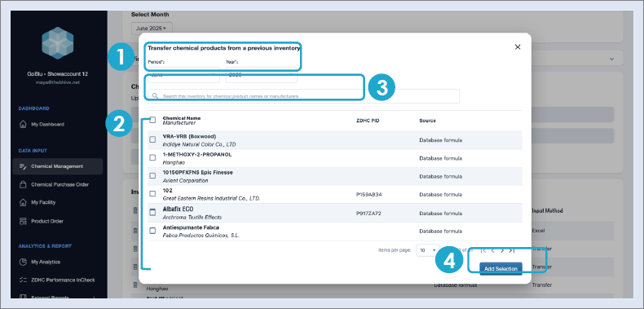
Task: Click 10150PFXFNS Epic Finesse chemical name
Action: coord(197,172)
